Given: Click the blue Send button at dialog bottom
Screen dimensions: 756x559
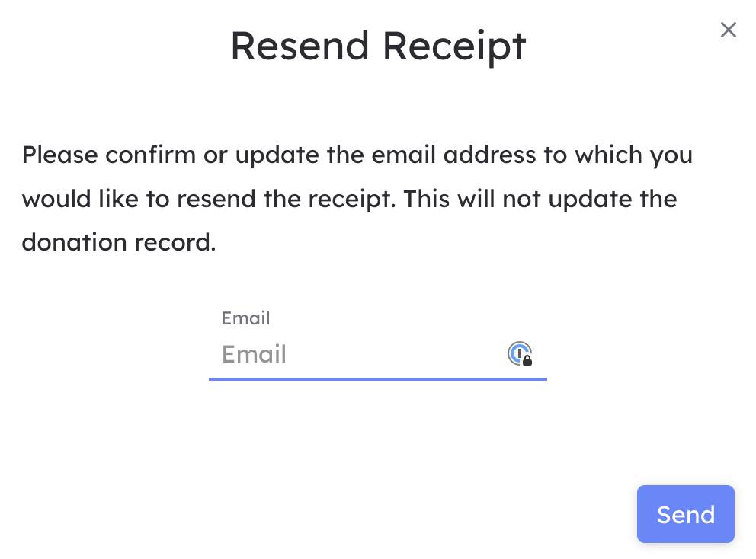Looking at the screenshot, I should (686, 514).
